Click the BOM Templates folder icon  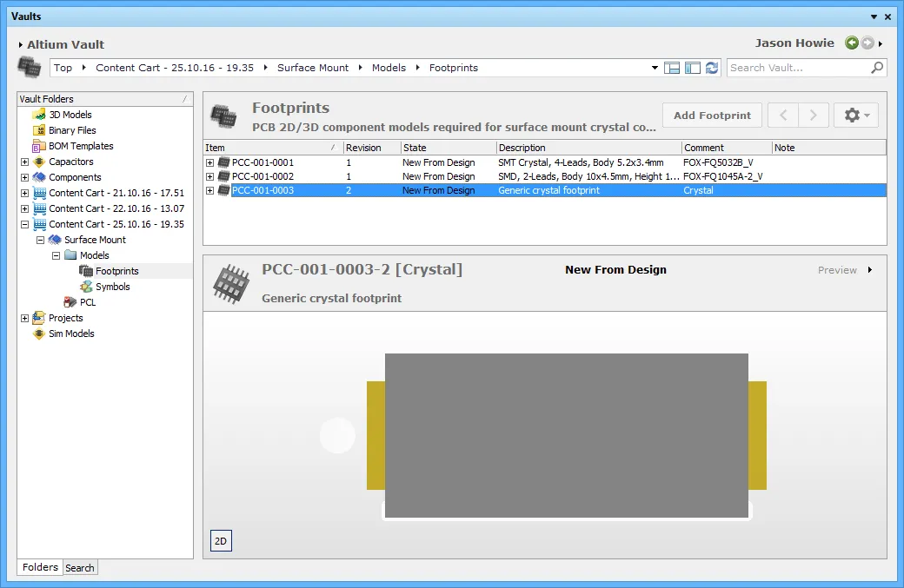coord(39,146)
